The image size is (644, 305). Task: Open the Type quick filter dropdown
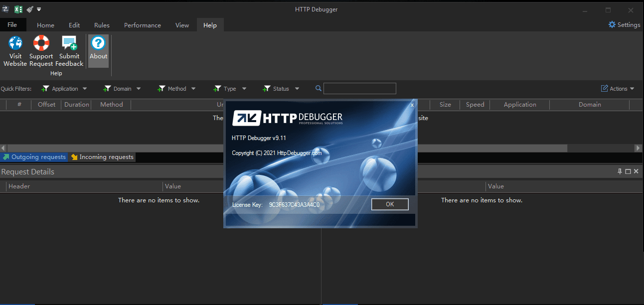click(230, 89)
